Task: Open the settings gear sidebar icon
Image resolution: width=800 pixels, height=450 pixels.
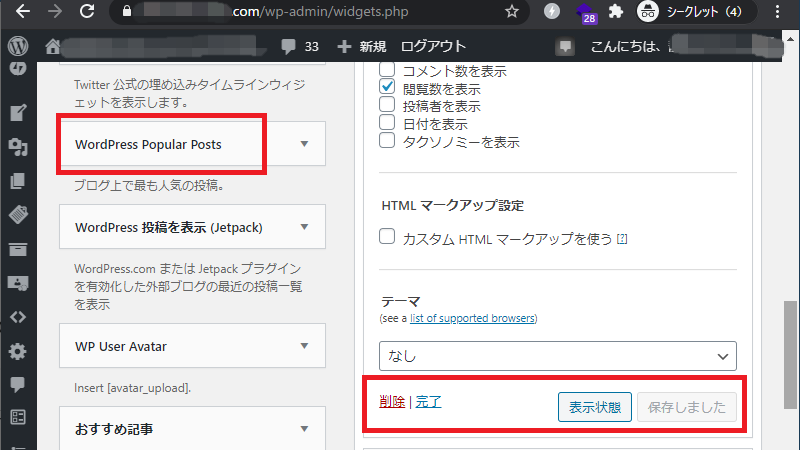Action: click(x=18, y=351)
